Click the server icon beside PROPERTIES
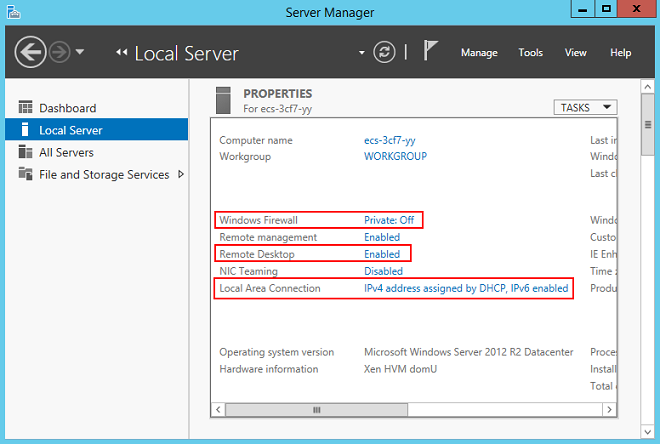Screen dimensions: 660x444 [x=223, y=101]
